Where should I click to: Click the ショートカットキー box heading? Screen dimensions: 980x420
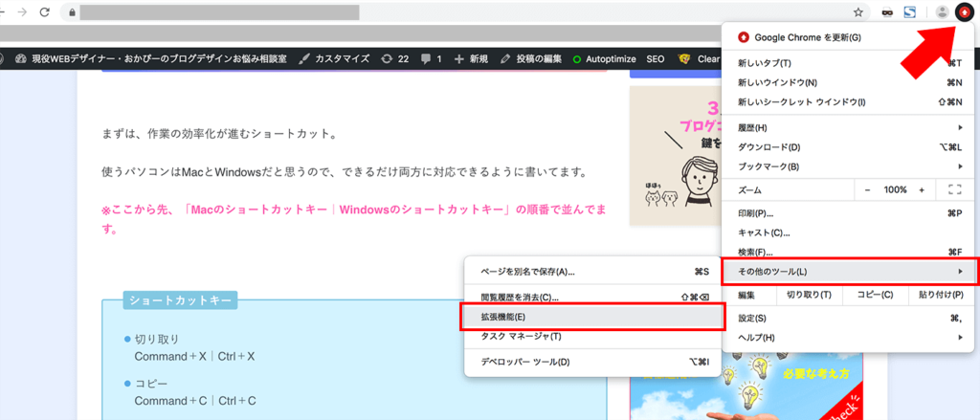click(180, 300)
